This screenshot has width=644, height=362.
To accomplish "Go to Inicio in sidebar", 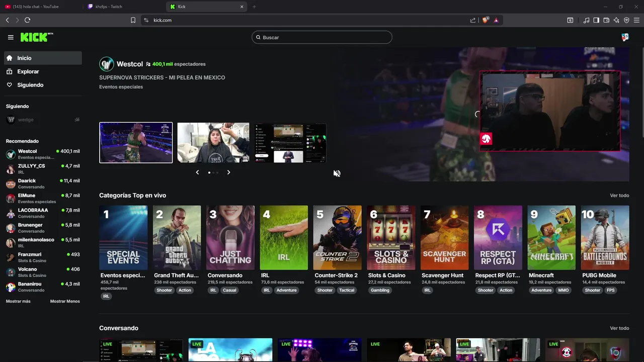I will coord(43,58).
